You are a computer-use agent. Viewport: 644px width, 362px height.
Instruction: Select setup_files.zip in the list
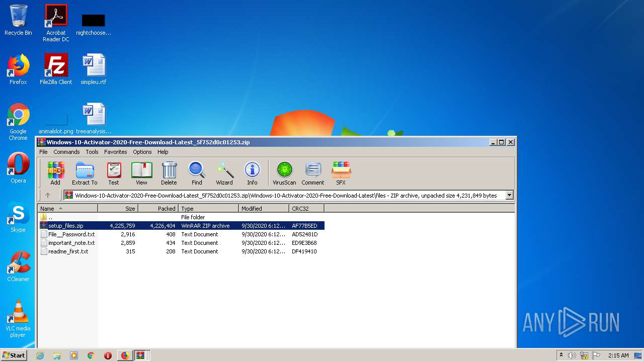coord(181,226)
